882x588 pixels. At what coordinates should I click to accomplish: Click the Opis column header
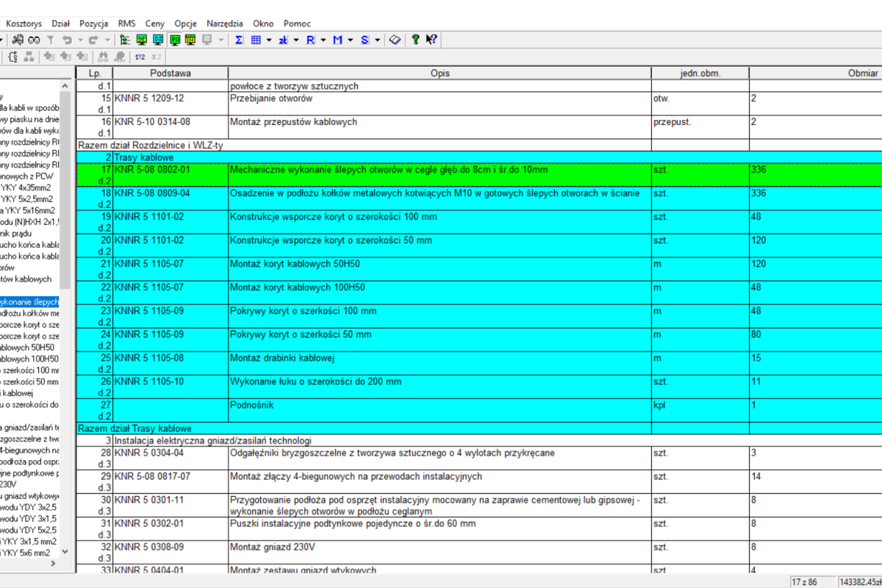tap(440, 73)
